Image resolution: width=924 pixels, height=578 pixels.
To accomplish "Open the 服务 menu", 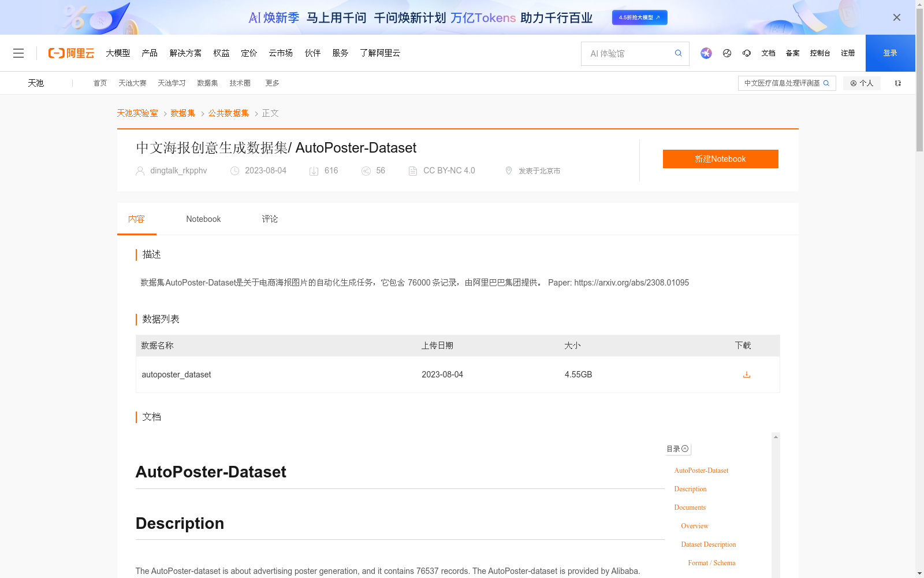I will pyautogui.click(x=340, y=53).
